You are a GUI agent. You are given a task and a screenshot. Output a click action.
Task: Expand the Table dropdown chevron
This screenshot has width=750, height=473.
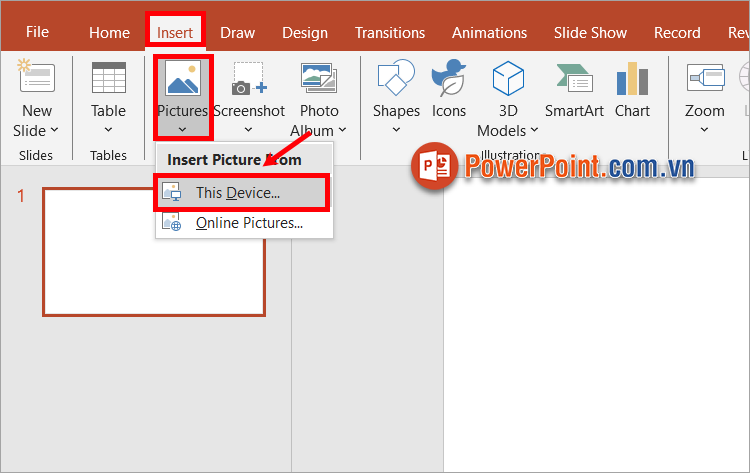coord(109,130)
